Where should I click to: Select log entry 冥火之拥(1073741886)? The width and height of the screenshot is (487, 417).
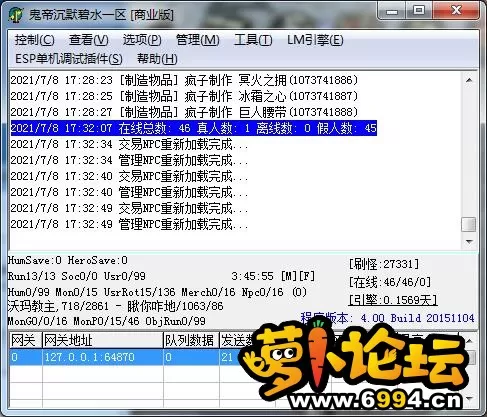pos(184,80)
